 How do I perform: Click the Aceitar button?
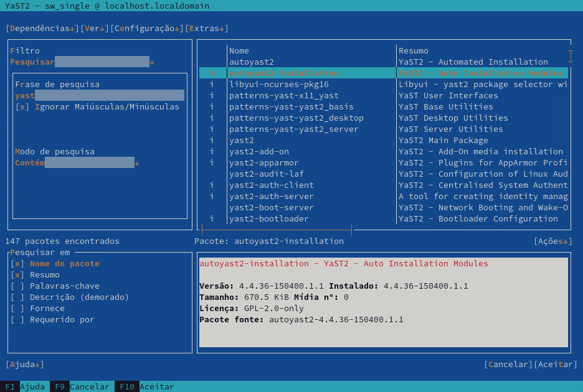pos(556,365)
